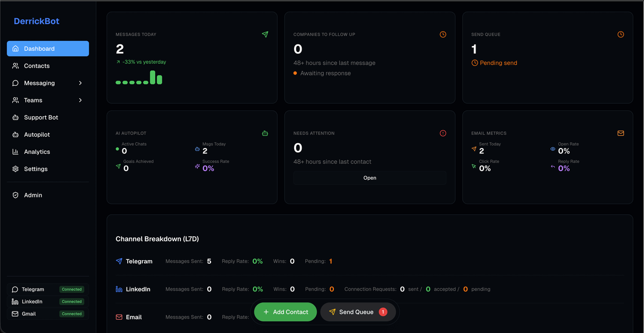Image resolution: width=644 pixels, height=333 pixels.
Task: Click the paper plane icon on Messages Today card
Action: tap(265, 34)
